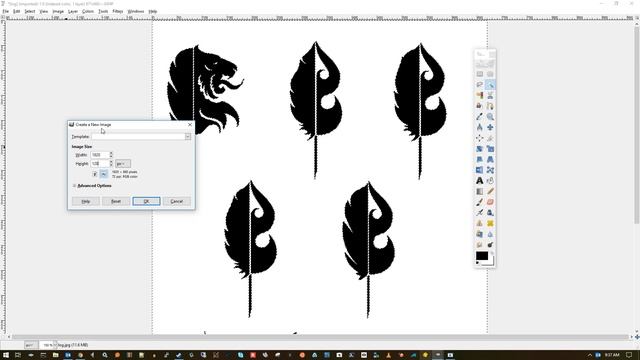Image resolution: width=640 pixels, height=360 pixels.
Task: Select the Zoom magnifier tool
Action: pos(490,117)
